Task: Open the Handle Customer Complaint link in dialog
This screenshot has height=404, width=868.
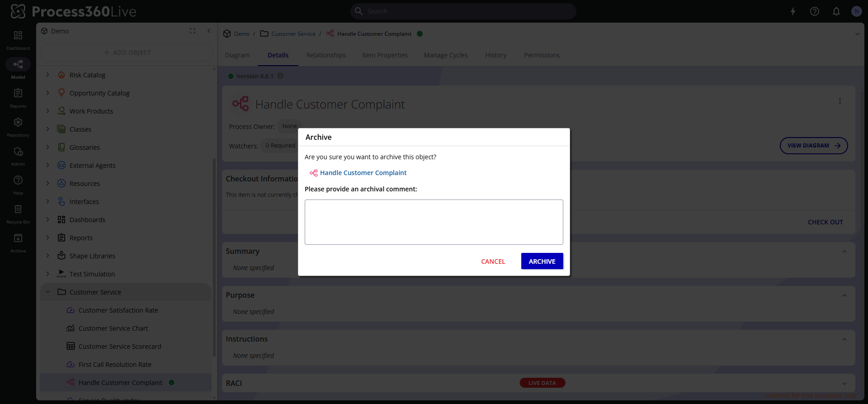Action: pos(363,173)
